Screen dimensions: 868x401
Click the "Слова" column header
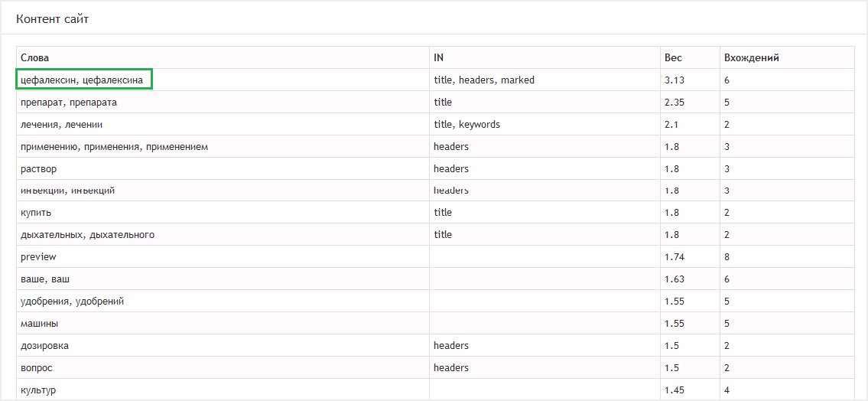click(34, 57)
